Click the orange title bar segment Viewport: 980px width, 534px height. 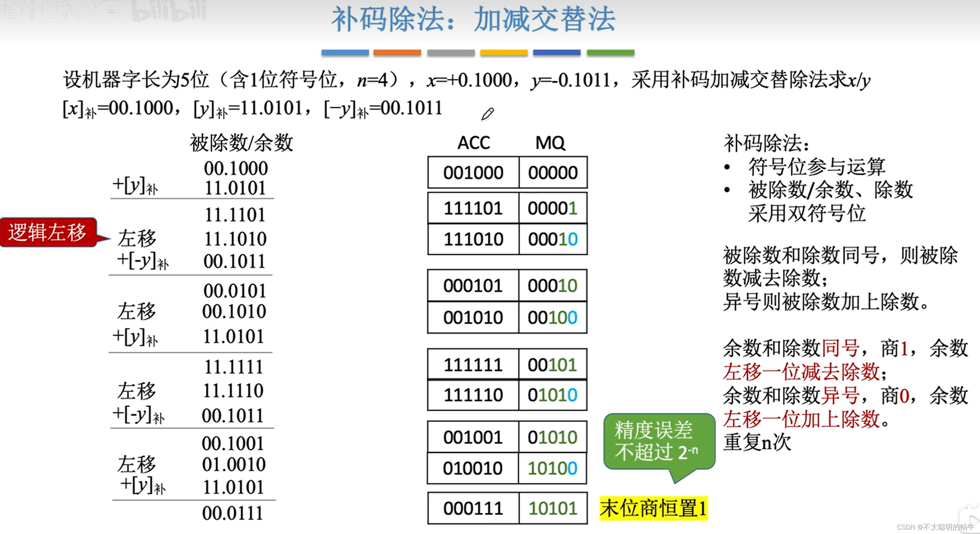pos(397,53)
